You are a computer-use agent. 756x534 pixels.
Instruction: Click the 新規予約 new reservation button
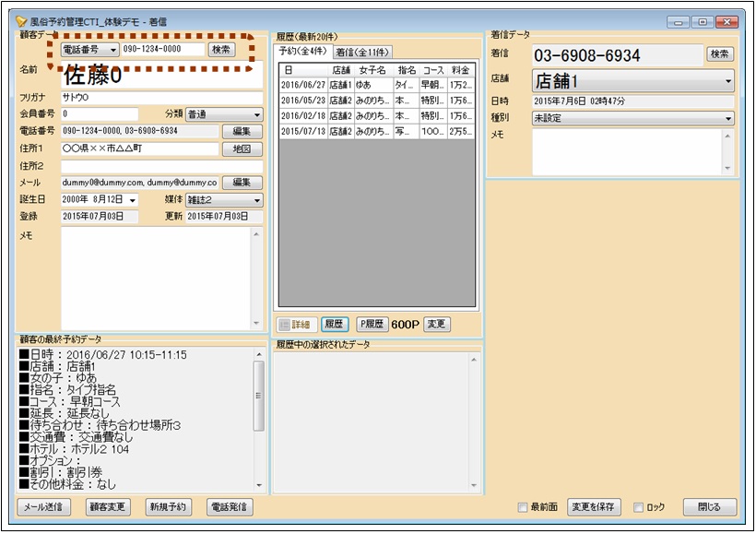pos(167,507)
